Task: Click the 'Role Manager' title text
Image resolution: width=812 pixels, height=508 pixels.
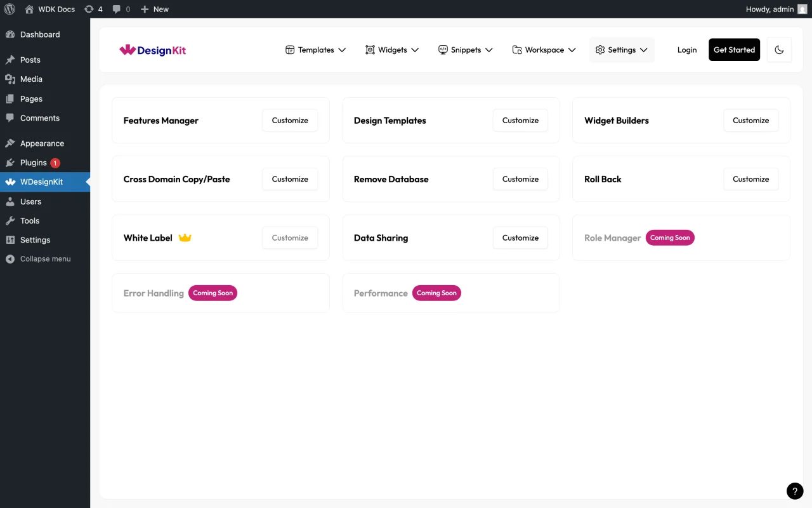Action: (613, 238)
